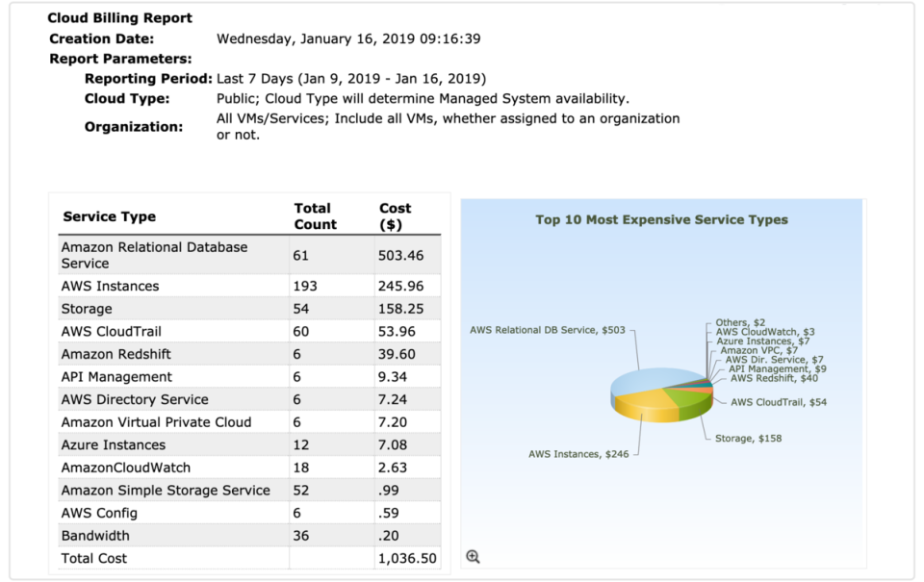Click the 'AWS Redshift, $40' chart label
Image resolution: width=924 pixels, height=582 pixels.
[774, 378]
